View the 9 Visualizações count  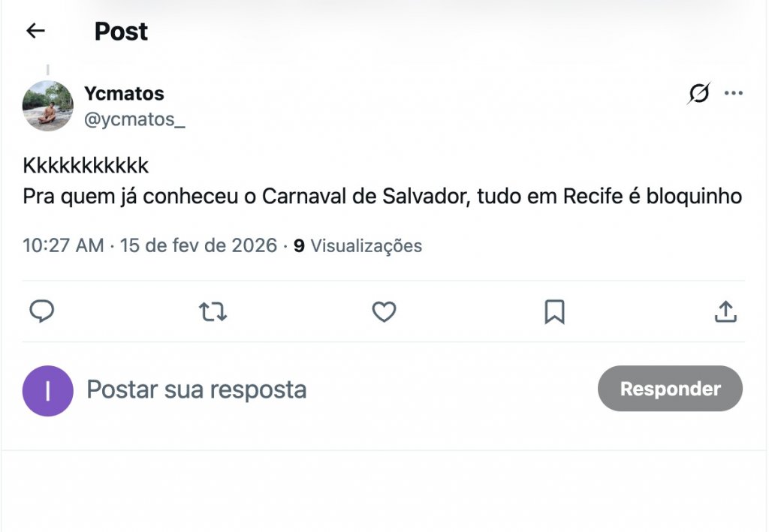[x=358, y=245]
